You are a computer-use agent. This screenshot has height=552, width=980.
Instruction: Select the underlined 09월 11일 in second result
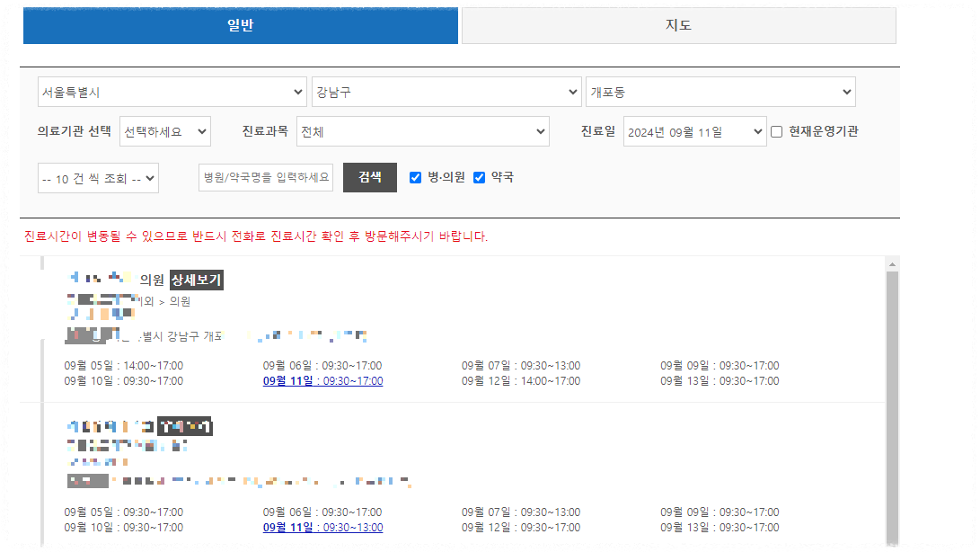(323, 528)
